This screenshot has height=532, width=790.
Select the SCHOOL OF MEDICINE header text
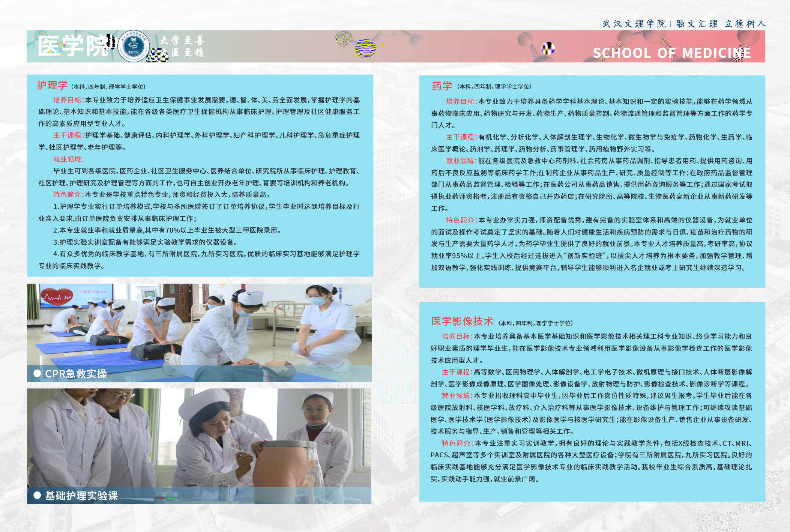671,53
